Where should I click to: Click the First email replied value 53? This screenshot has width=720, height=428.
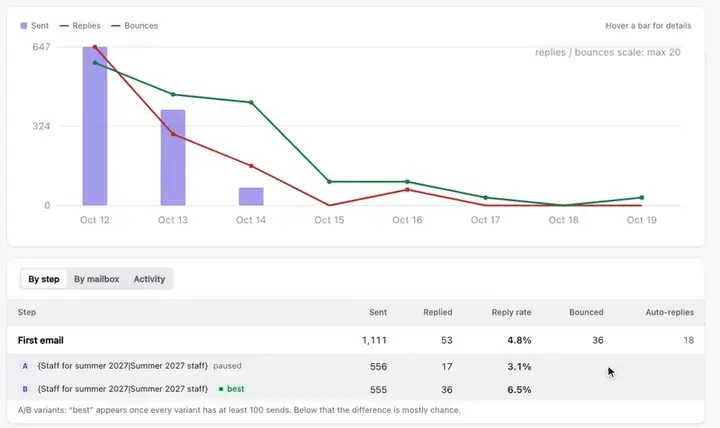(447, 340)
